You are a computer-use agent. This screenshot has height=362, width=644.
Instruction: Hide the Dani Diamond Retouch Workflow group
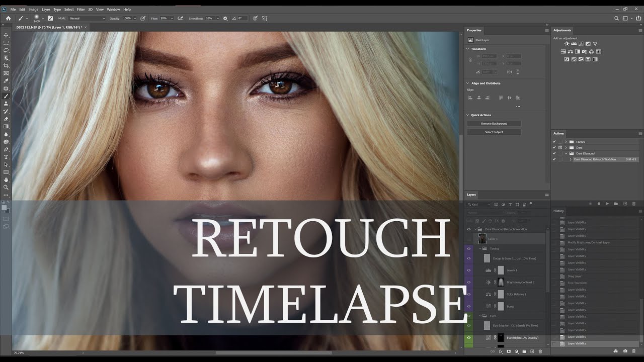[x=469, y=229]
